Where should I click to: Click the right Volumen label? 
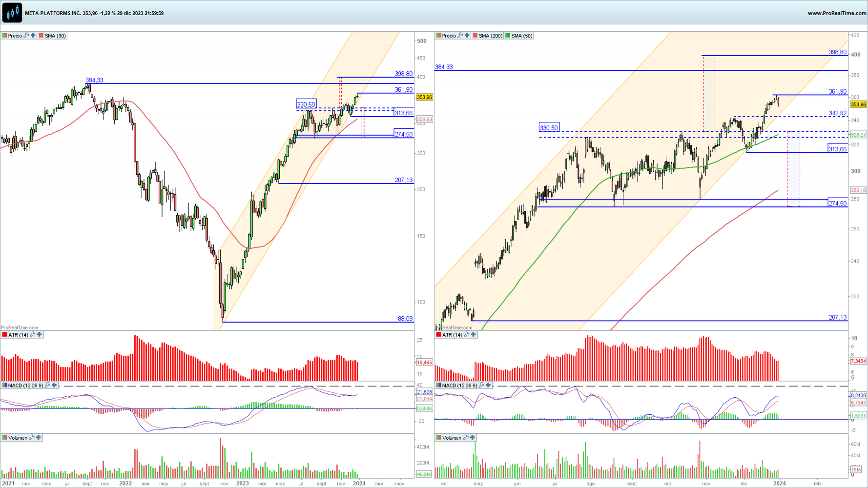tap(452, 438)
